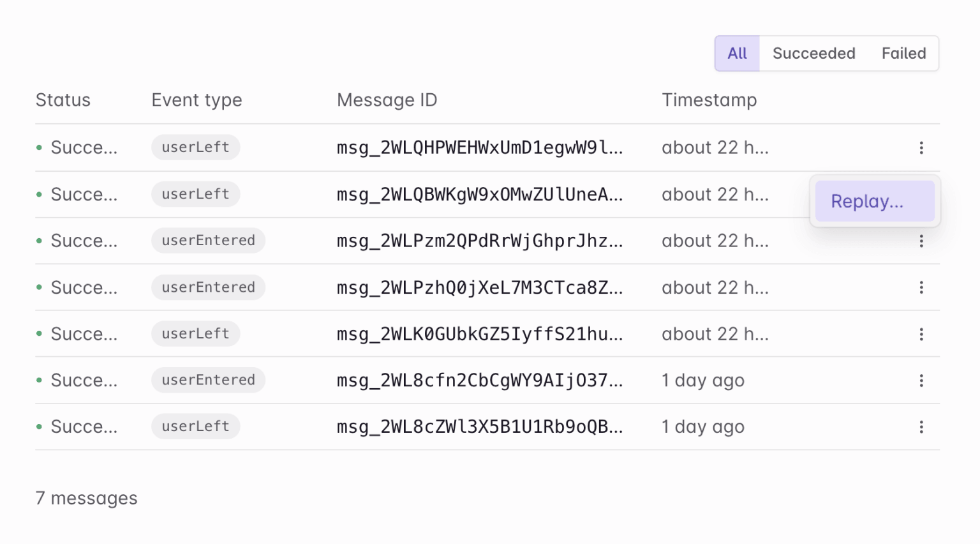
Task: Open kebab menu for msg_2WL8cfn2CbCgWY9AIjO37 row
Action: 921,381
